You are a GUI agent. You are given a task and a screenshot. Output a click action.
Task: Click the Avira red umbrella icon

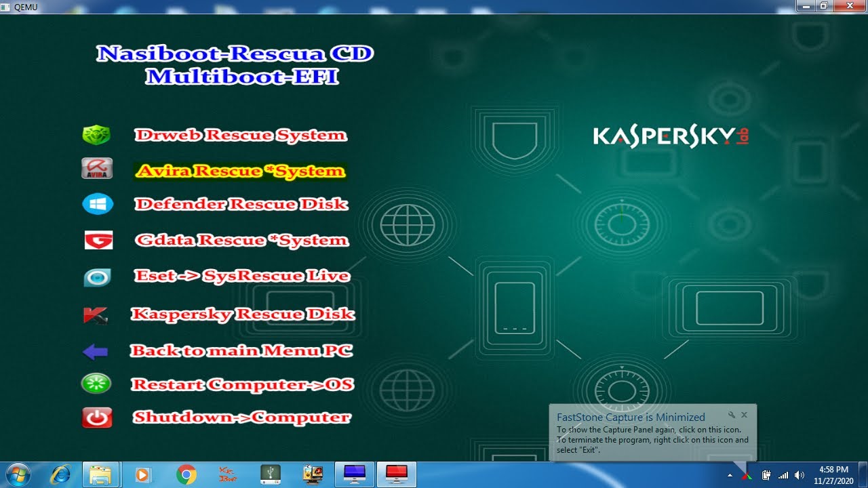(97, 168)
